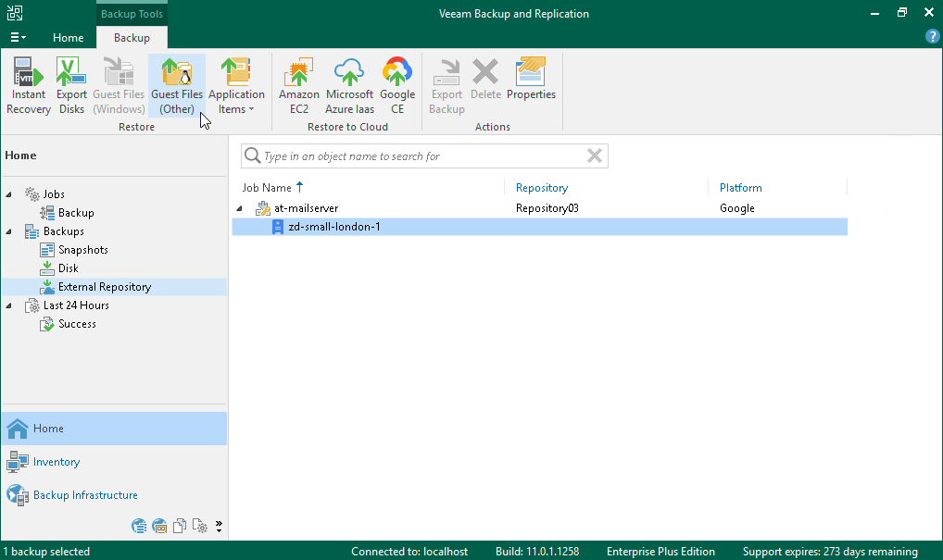This screenshot has width=943, height=560.
Task: Open backup Properties
Action: pyautogui.click(x=531, y=80)
